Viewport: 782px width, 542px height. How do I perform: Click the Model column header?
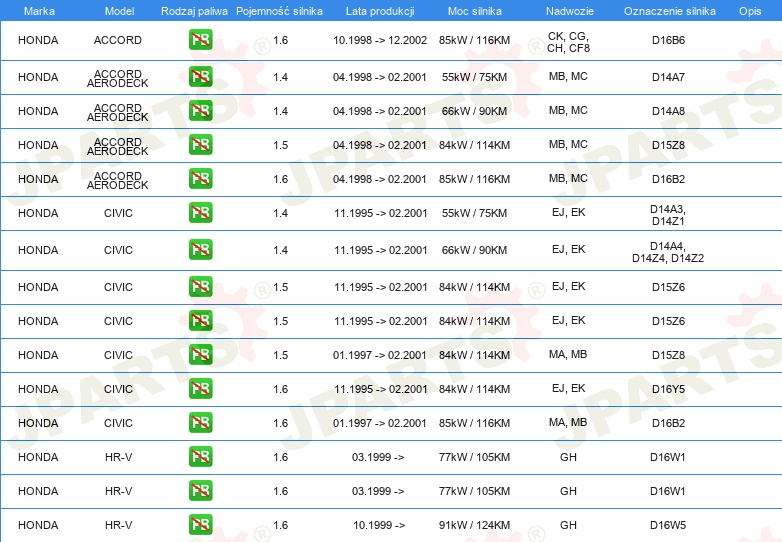[x=119, y=11]
